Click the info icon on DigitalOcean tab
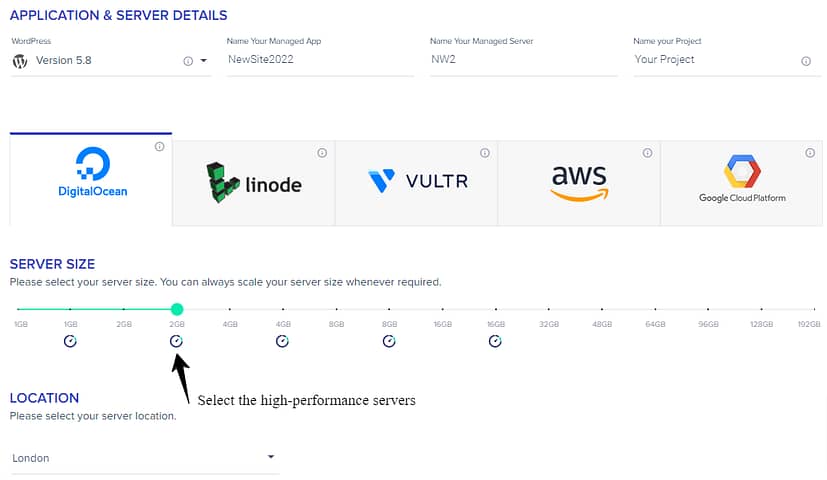 click(160, 147)
